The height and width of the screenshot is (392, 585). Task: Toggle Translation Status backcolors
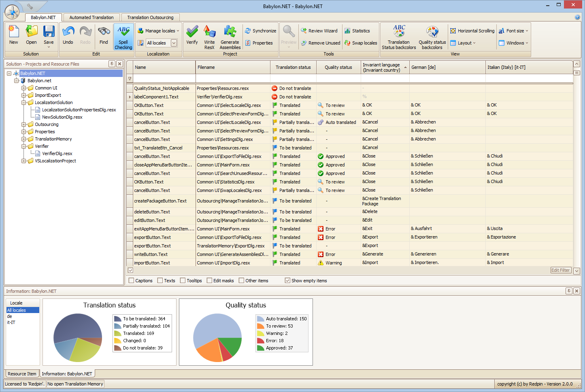pyautogui.click(x=399, y=37)
